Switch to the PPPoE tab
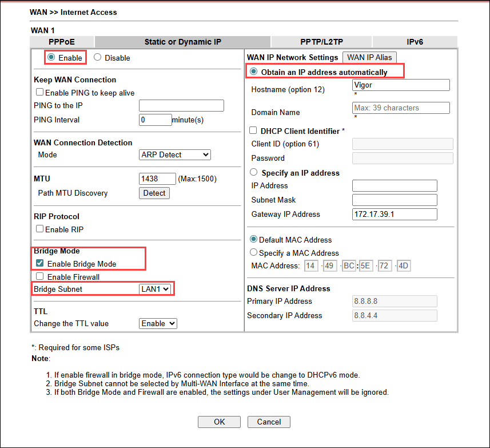This screenshot has width=490, height=448. (62, 42)
